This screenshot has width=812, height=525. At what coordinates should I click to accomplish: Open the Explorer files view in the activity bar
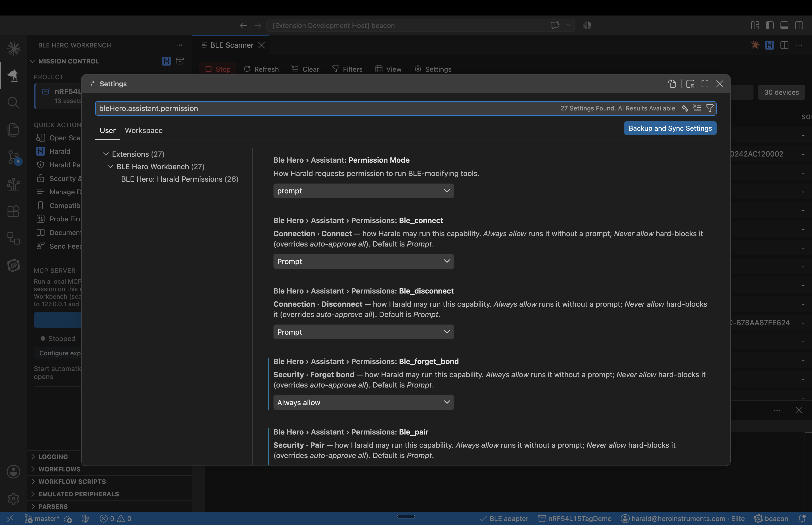pos(13,129)
